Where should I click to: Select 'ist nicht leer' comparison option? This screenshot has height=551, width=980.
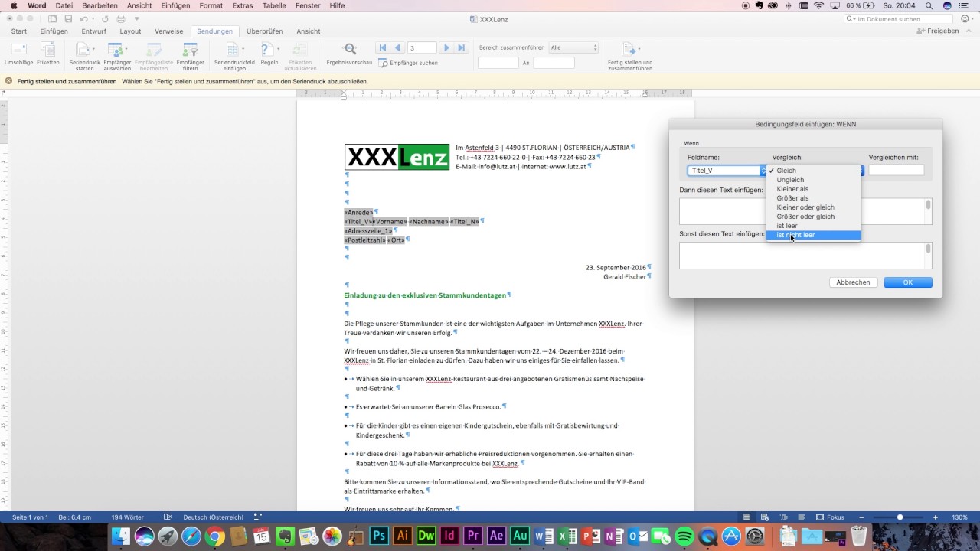[814, 235]
